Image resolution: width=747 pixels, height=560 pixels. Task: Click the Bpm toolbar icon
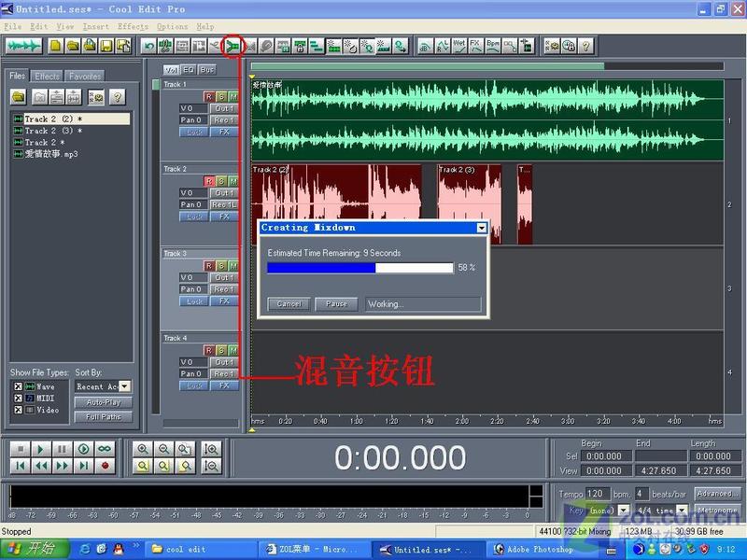493,46
